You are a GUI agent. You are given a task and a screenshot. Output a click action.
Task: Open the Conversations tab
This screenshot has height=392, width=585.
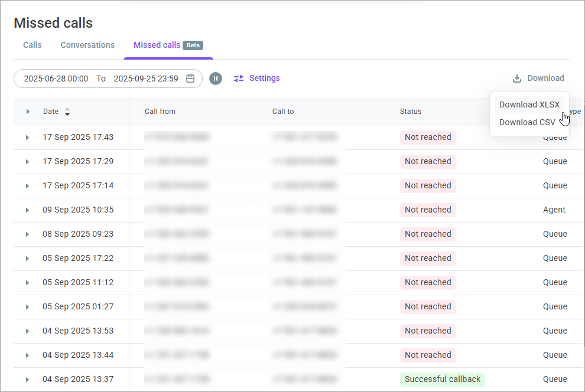coord(87,45)
